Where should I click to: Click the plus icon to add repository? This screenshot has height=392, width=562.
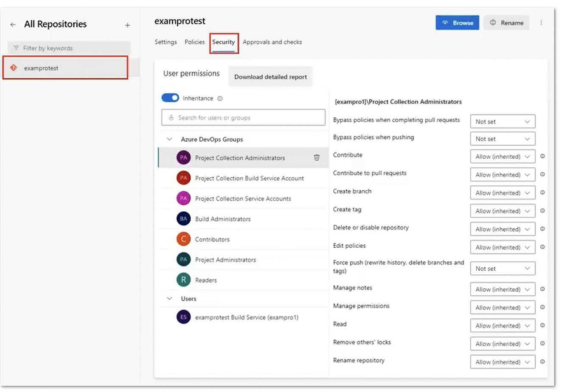point(127,25)
